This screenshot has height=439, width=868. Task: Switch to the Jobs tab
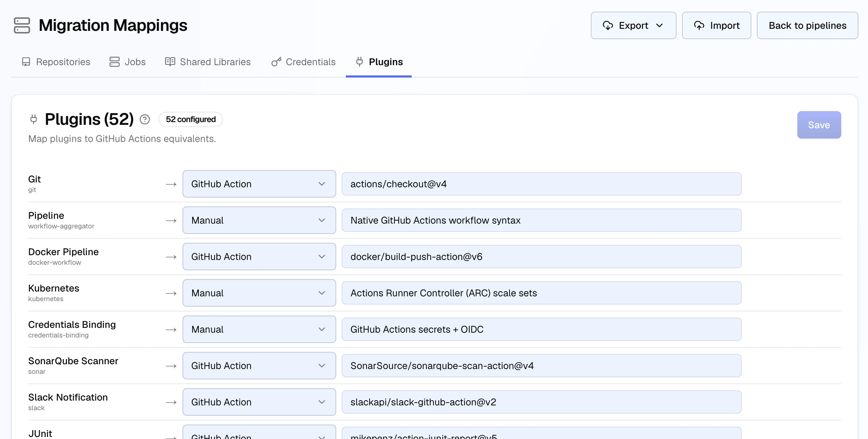[x=128, y=62]
